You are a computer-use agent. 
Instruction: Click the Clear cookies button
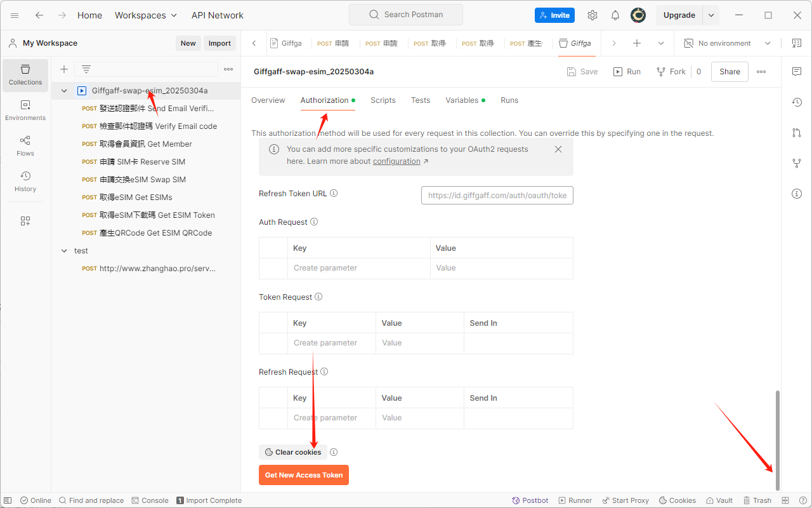pyautogui.click(x=293, y=452)
